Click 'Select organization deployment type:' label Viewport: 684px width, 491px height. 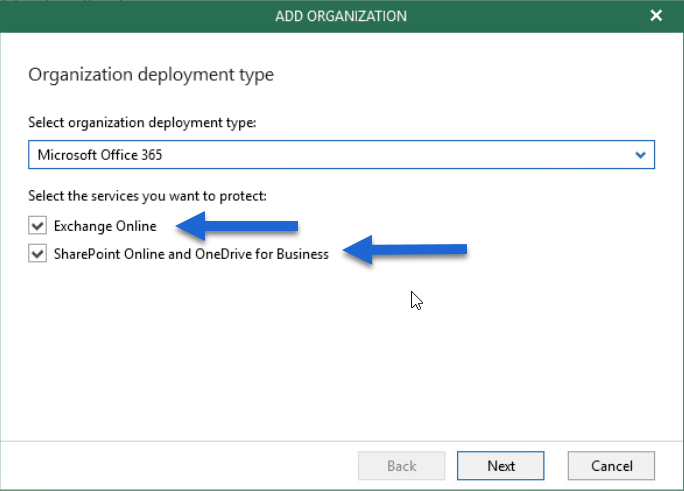(x=142, y=123)
